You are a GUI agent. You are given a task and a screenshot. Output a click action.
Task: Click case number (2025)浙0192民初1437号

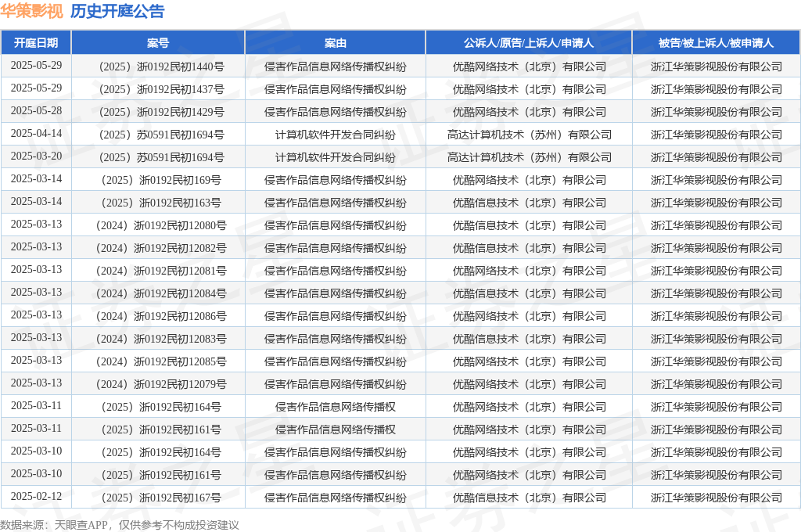click(x=161, y=89)
